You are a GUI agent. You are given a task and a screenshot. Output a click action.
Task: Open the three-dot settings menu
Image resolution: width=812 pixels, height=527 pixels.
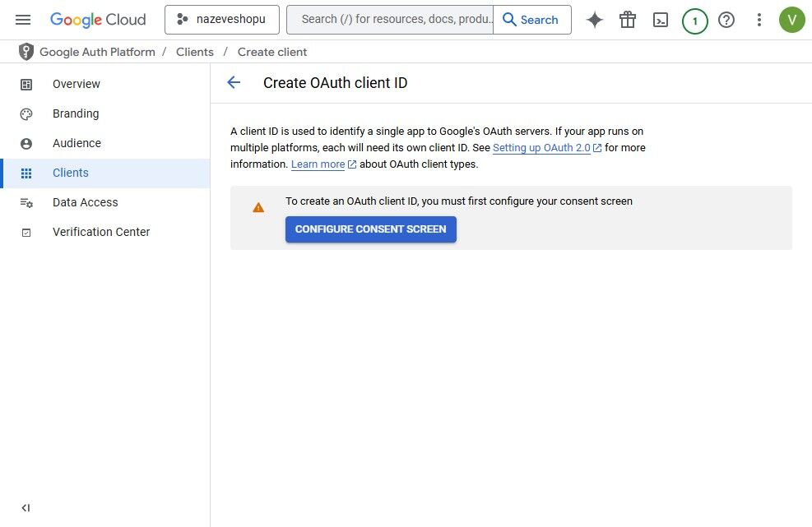(x=759, y=20)
